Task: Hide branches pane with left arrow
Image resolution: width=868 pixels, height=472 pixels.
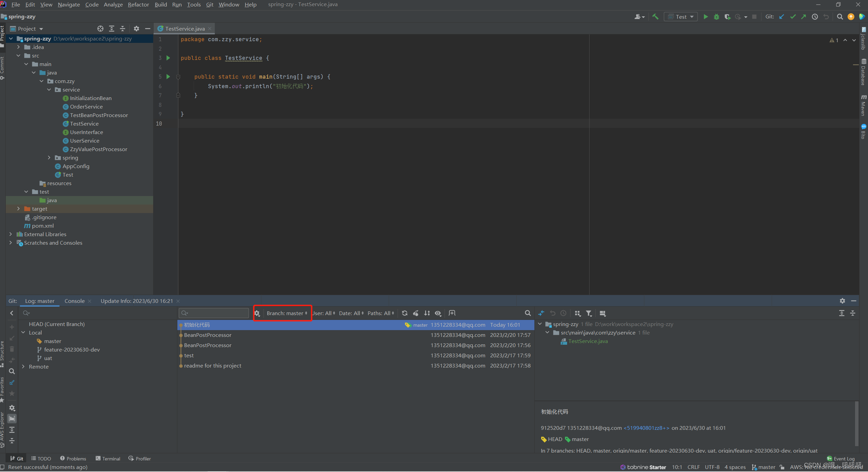Action: (12, 313)
